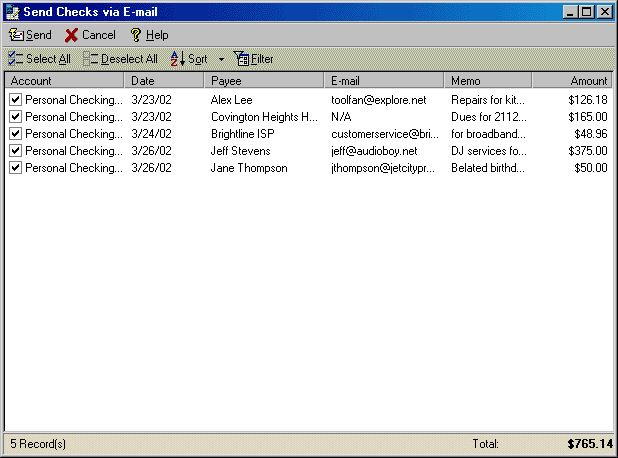Click memo Repairs for kit...

[488, 100]
